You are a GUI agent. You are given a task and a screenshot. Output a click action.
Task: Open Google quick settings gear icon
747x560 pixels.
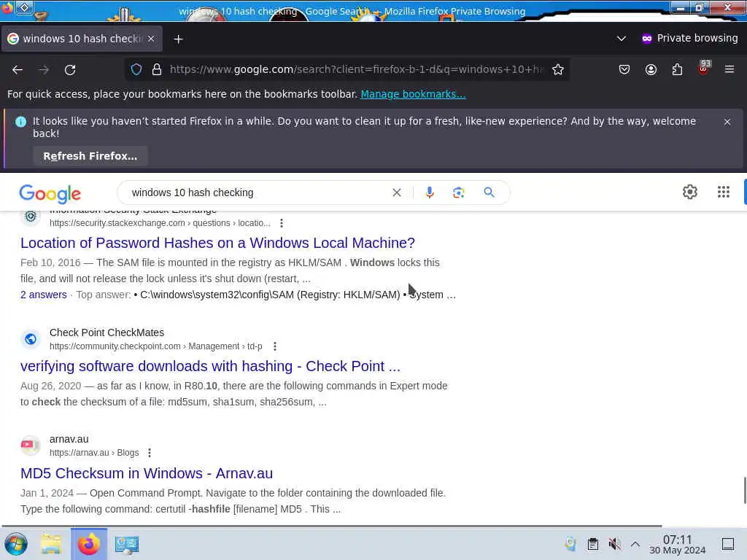click(690, 192)
